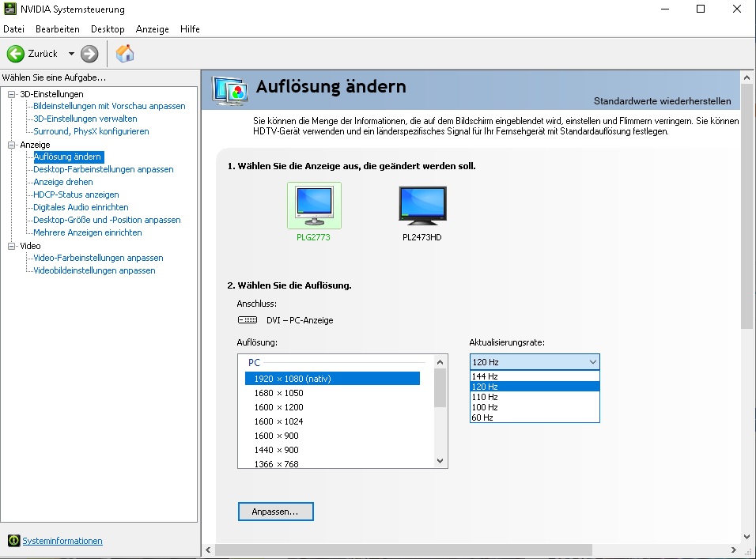The height and width of the screenshot is (559, 756).
Task: Open the Bearbeiten menu
Action: click(x=58, y=29)
